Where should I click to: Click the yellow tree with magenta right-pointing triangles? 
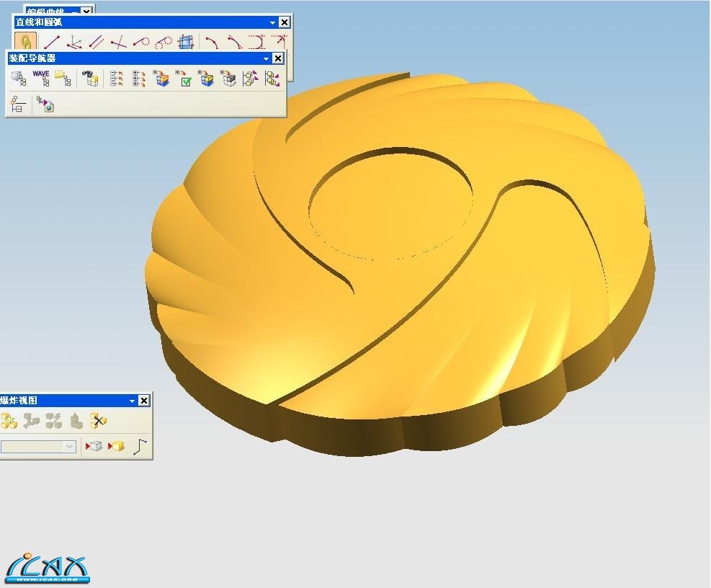click(251, 78)
